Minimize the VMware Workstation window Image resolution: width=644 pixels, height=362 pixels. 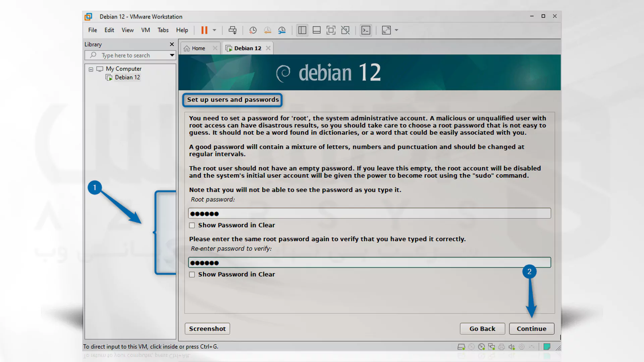tap(532, 16)
